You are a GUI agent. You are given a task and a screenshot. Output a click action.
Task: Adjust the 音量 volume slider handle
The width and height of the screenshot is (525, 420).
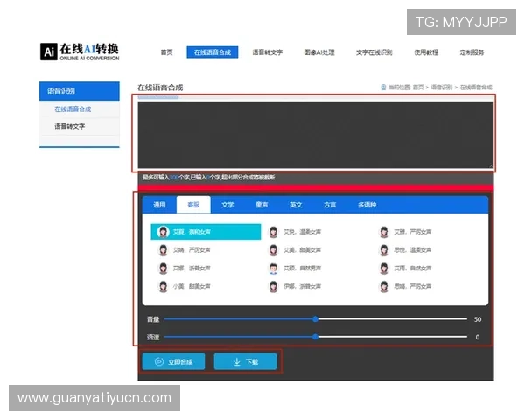tap(315, 319)
